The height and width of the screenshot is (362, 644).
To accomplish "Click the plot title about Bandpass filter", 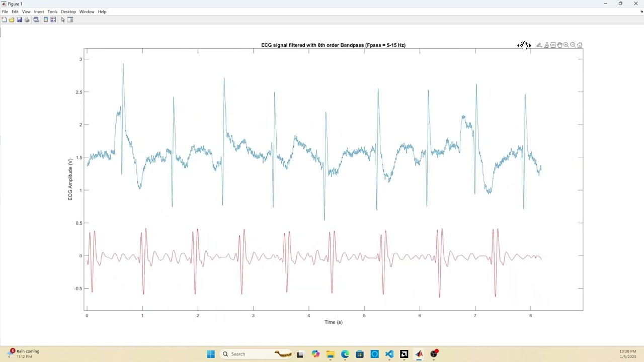I will point(333,45).
